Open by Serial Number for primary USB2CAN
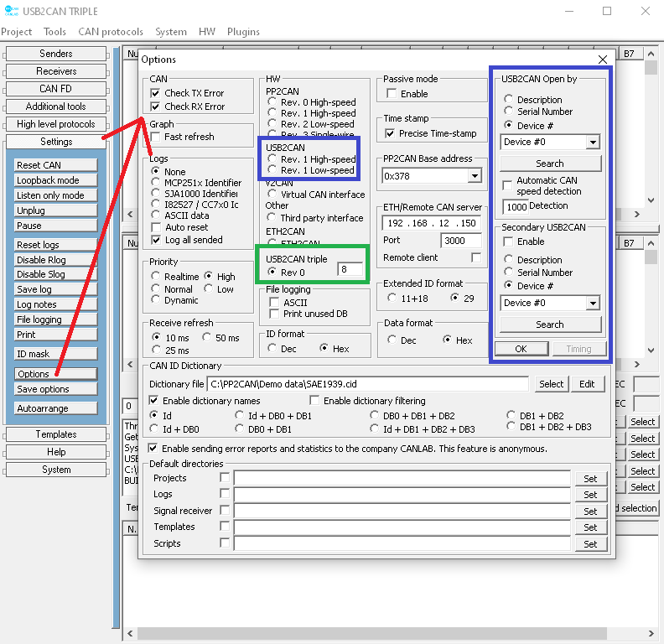The image size is (664, 644). click(x=508, y=111)
